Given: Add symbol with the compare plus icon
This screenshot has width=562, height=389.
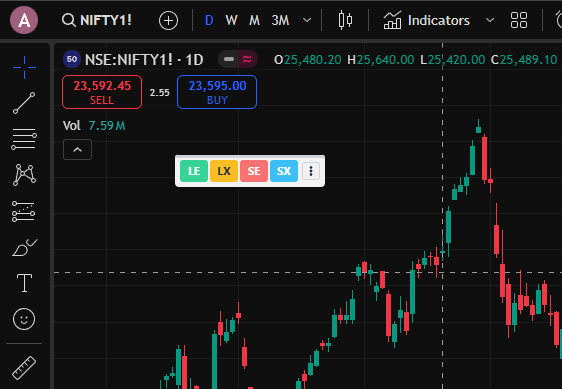Looking at the screenshot, I should click(168, 20).
